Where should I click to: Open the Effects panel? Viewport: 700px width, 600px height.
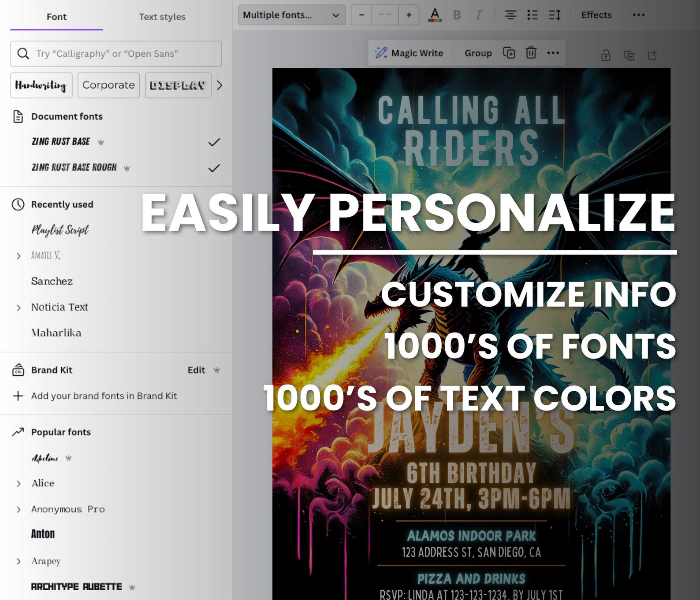click(596, 15)
